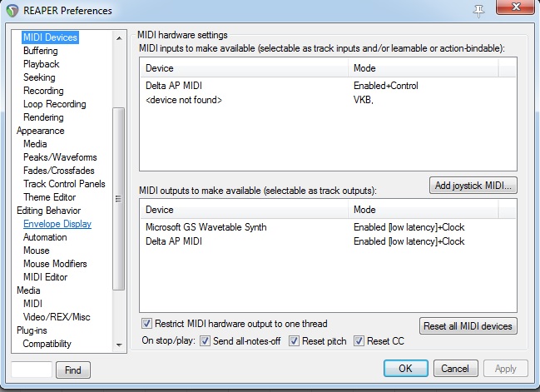This screenshot has width=540, height=392.
Task: Confirm with the OK button
Action: click(x=406, y=369)
